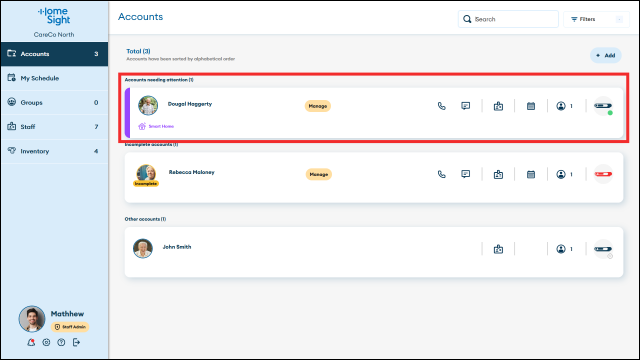
Task: Open staff badge icon for Dougal Haggerty
Action: (x=498, y=106)
